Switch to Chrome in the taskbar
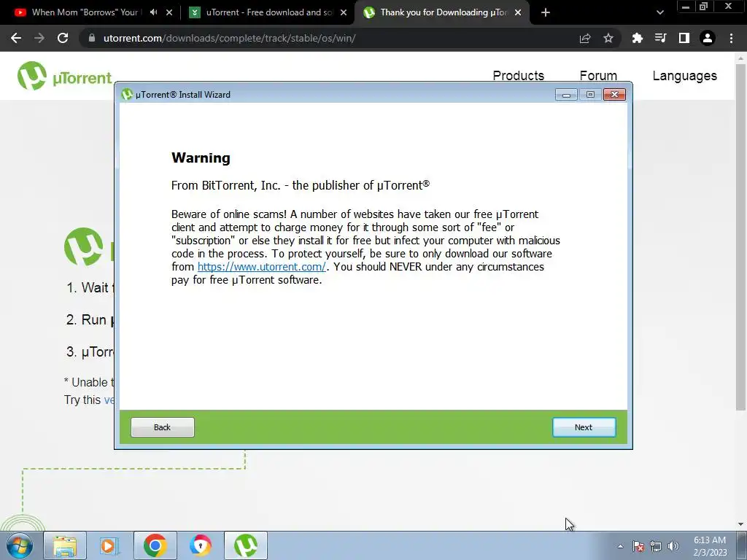Screen dimensions: 747x560 (x=155, y=545)
